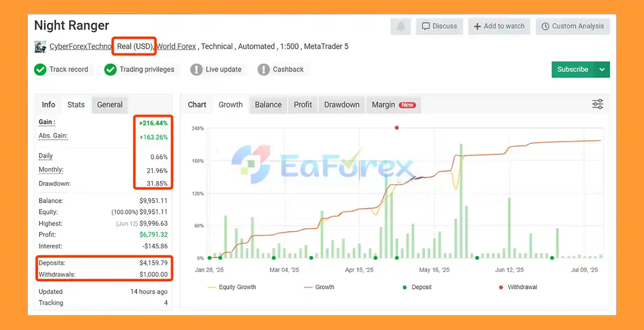Switch to the Drawdown chart tab
The width and height of the screenshot is (644, 330).
pos(342,105)
